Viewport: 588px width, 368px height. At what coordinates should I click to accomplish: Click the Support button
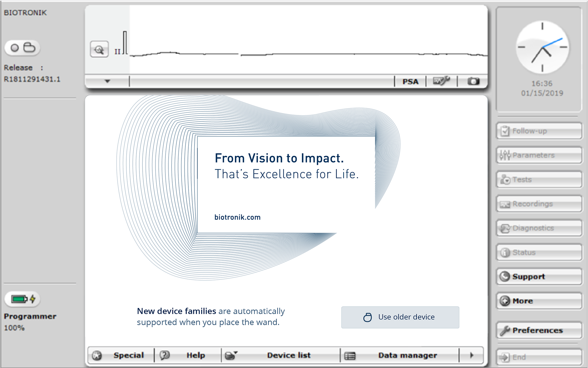click(x=539, y=277)
